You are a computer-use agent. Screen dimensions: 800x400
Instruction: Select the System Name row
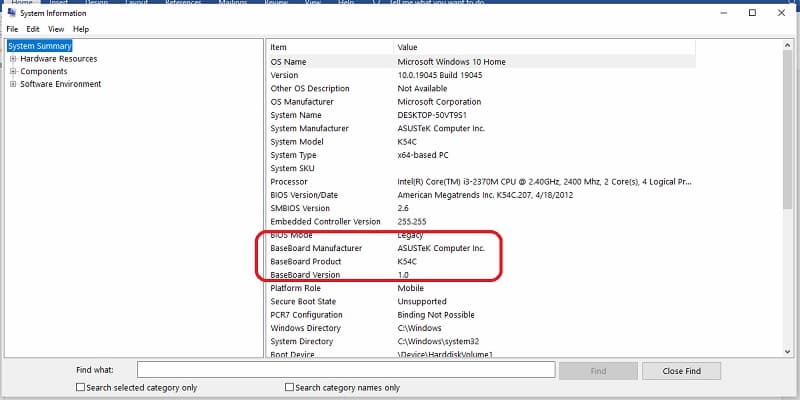point(482,115)
